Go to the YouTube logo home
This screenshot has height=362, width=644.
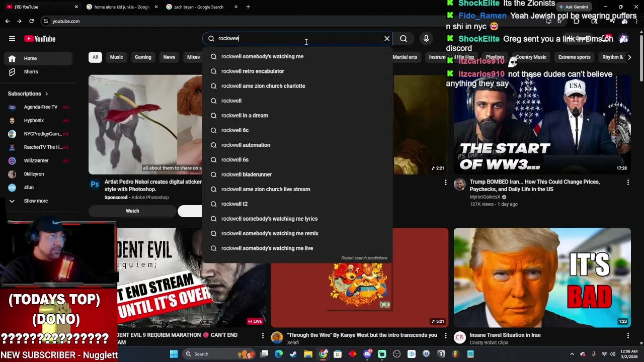coord(40,39)
